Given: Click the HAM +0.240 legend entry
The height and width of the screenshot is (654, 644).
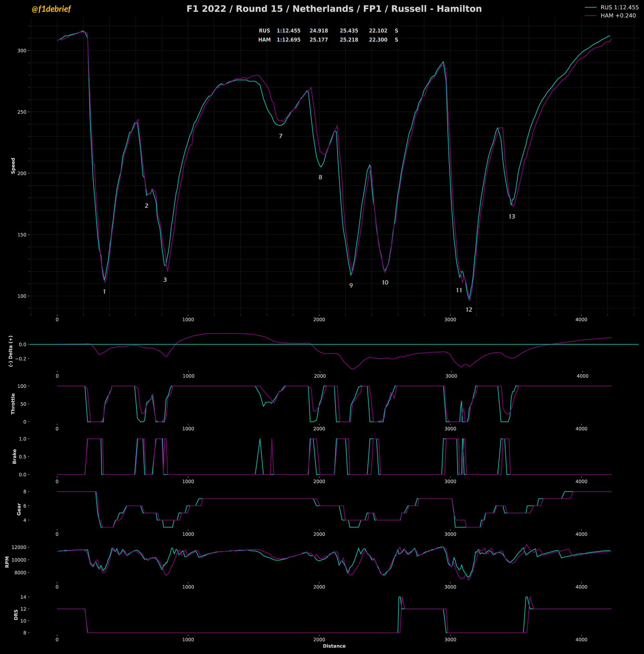Looking at the screenshot, I should pos(618,15).
